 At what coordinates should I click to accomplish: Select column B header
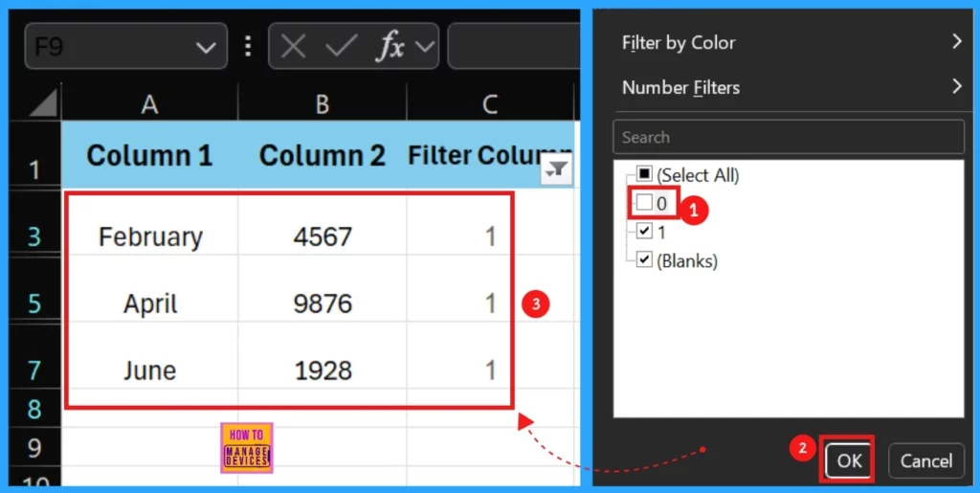[x=322, y=103]
